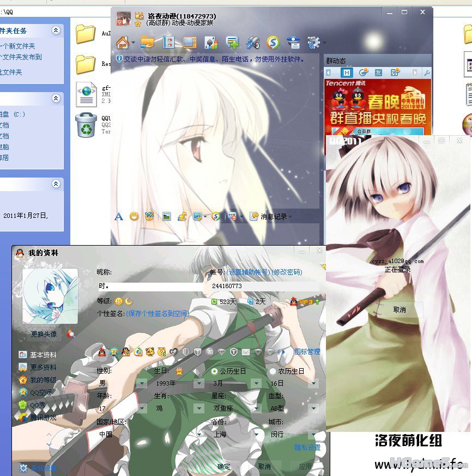Open 图标管理 link
This screenshot has width=472, height=476.
coord(307,352)
